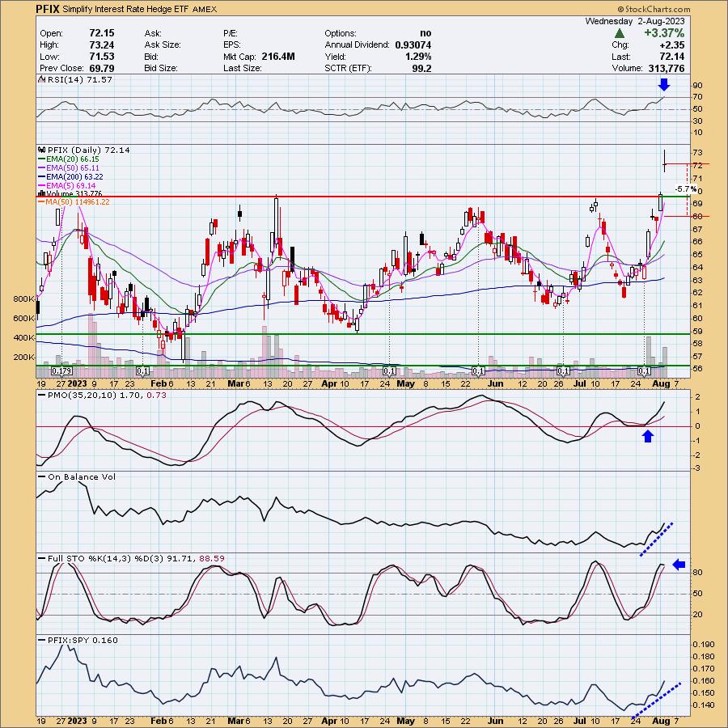
Task: Click the PFIX ticker symbol in the title
Action: click(48, 9)
